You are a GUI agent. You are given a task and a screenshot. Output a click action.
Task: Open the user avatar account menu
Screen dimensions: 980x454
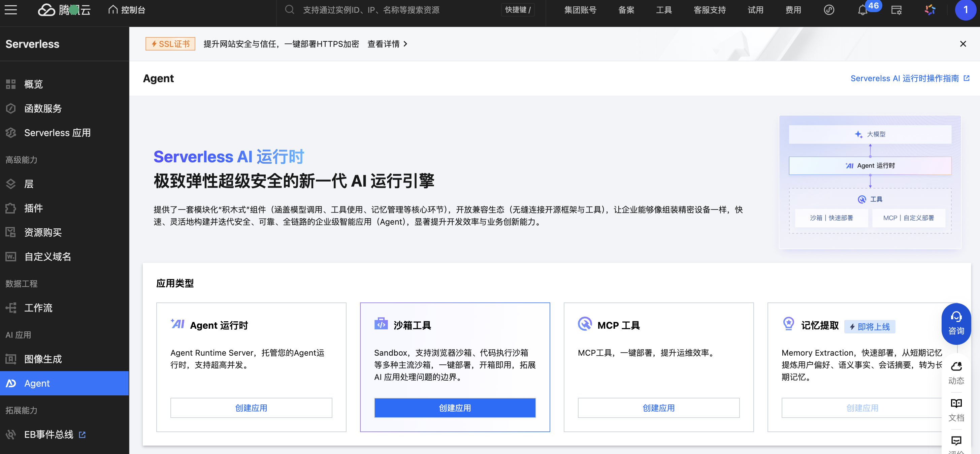click(x=965, y=10)
